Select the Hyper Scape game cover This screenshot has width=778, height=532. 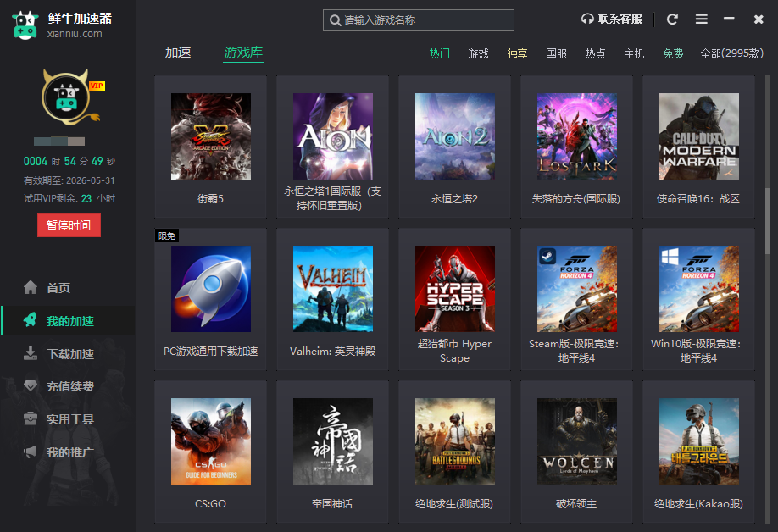[455, 289]
